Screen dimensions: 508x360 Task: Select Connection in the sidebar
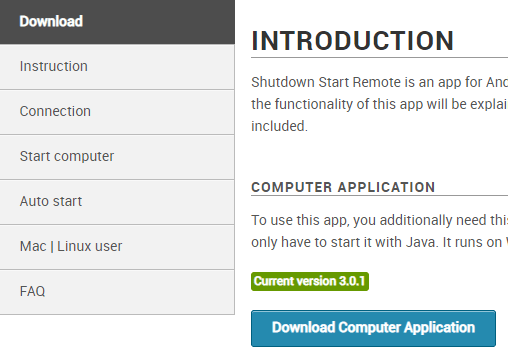point(117,112)
